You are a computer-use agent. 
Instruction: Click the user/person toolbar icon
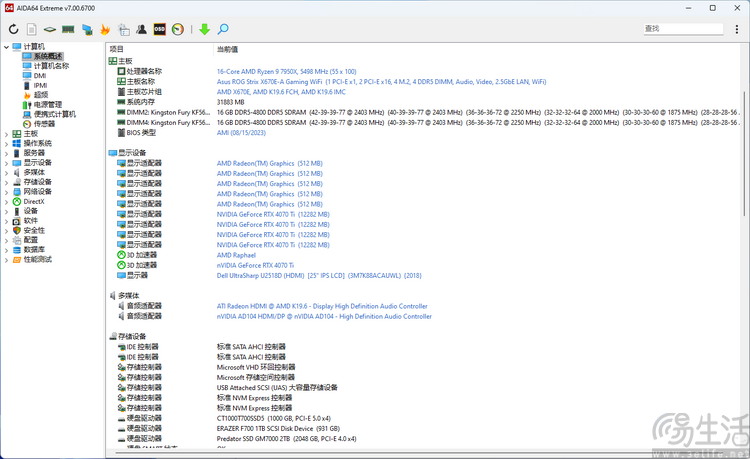[141, 30]
